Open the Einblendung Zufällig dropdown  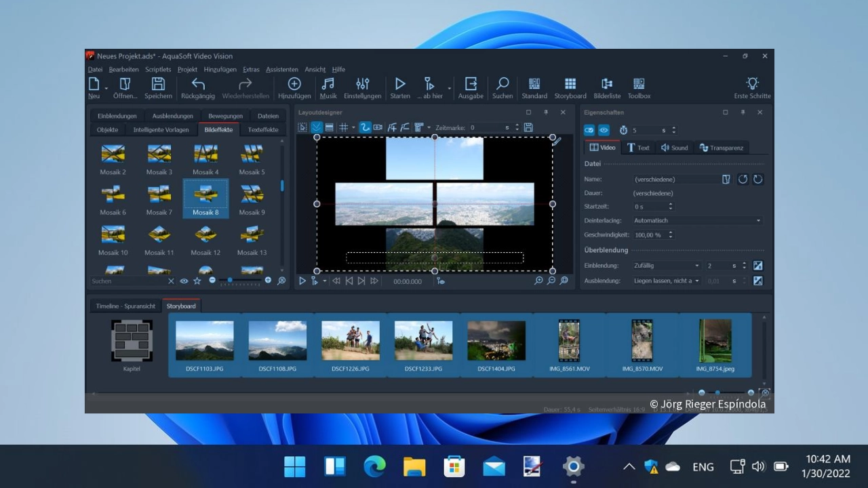(x=666, y=266)
